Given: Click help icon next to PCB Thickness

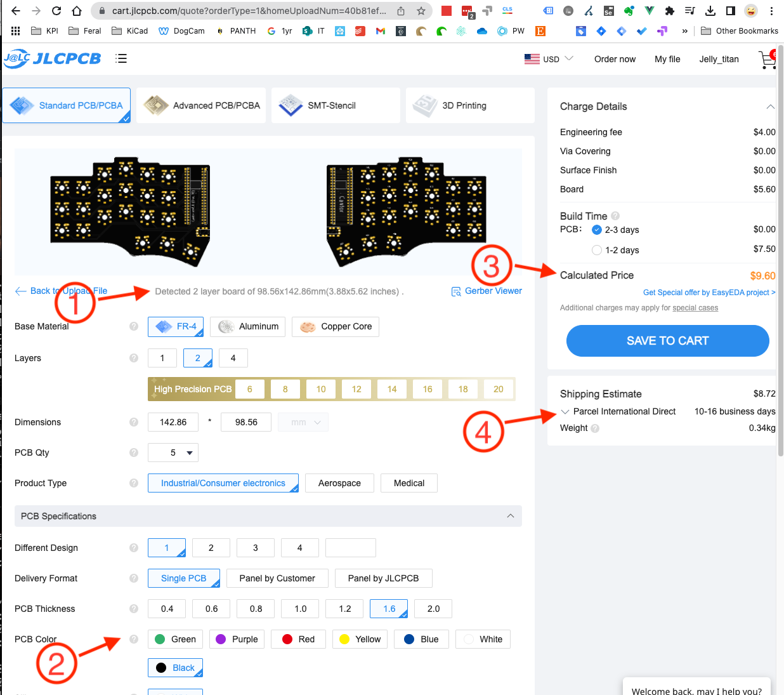Looking at the screenshot, I should (x=134, y=609).
